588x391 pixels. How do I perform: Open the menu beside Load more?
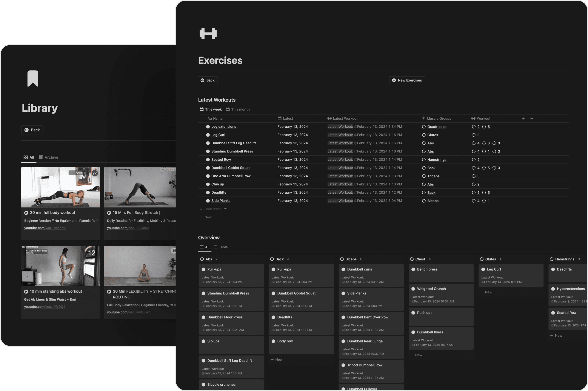tap(226, 209)
